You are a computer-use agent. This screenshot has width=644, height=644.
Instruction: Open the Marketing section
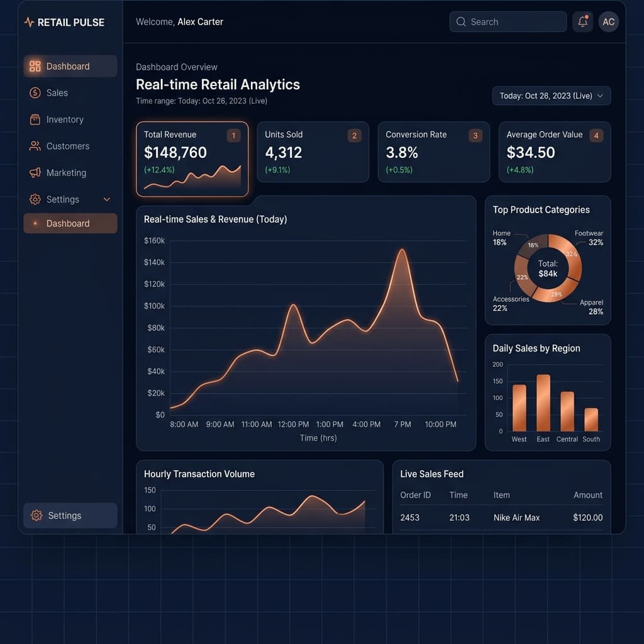[x=70, y=173]
